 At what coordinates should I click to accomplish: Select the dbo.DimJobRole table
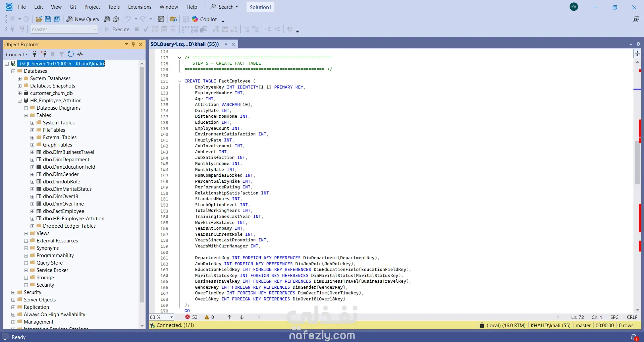(61, 182)
